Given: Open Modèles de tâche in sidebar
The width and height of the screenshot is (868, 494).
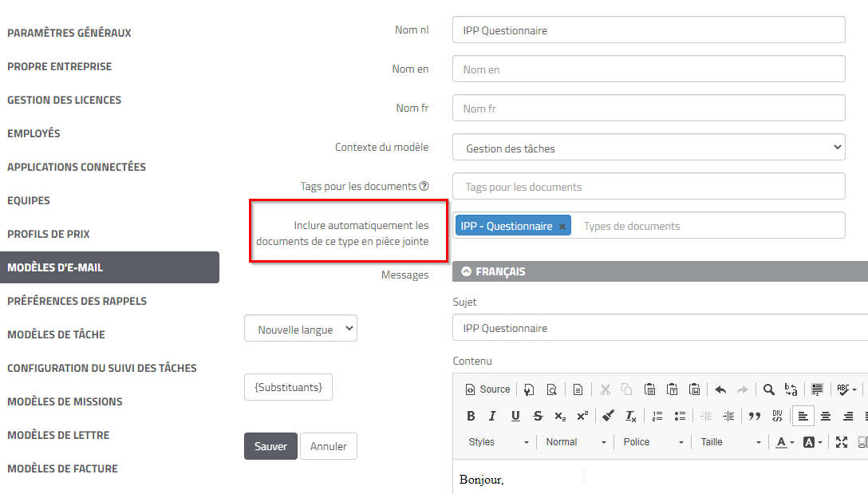Looking at the screenshot, I should point(56,334).
